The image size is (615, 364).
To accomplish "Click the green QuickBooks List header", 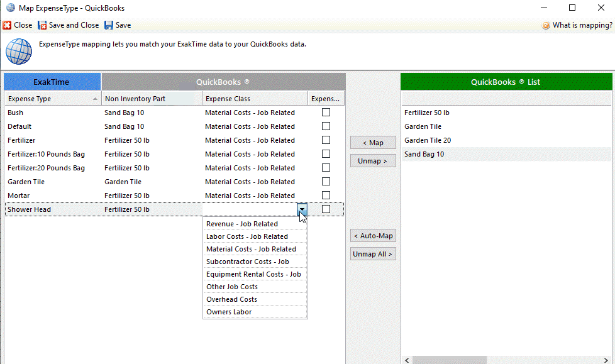I will pyautogui.click(x=506, y=82).
